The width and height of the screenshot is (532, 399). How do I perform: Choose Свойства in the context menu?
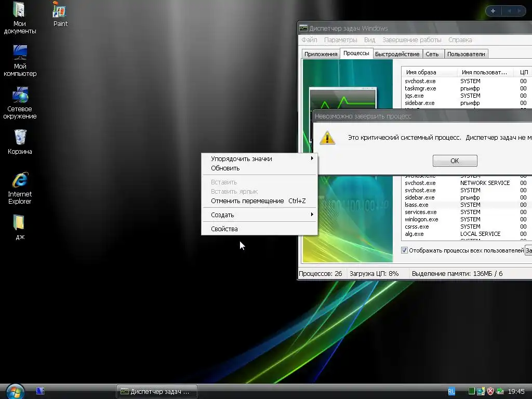click(x=260, y=229)
